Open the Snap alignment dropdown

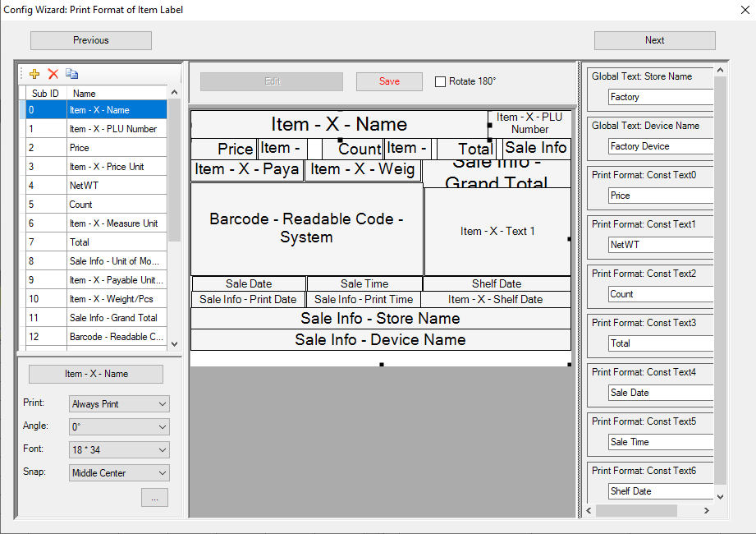click(119, 473)
